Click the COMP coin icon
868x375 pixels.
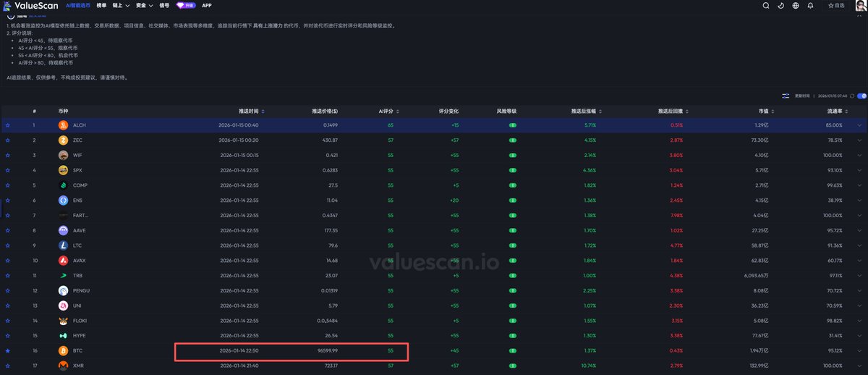pos(63,185)
